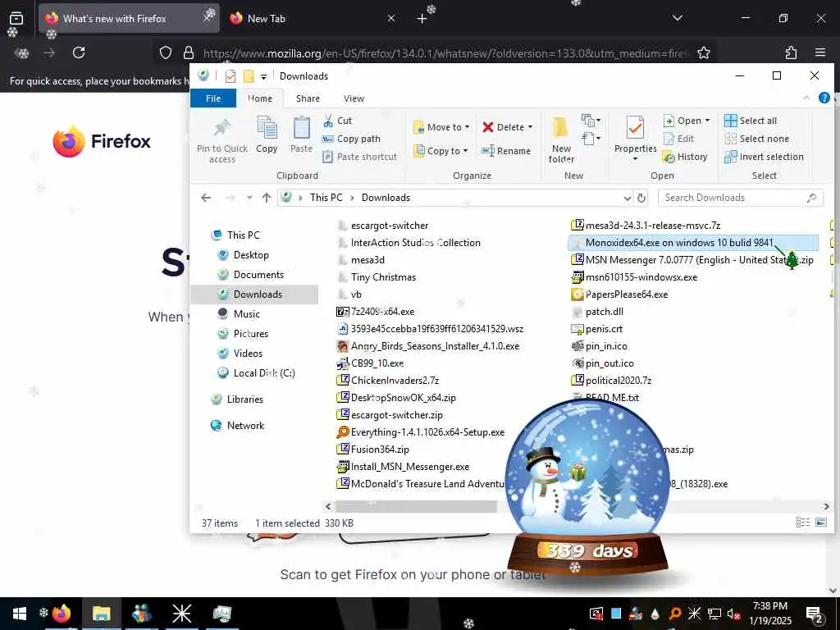Click File Explorer on the taskbar
Image resolution: width=840 pixels, height=630 pixels.
pos(101,613)
